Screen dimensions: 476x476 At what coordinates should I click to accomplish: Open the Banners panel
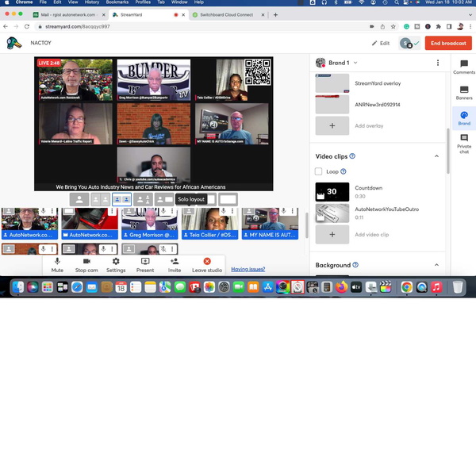coord(463,93)
